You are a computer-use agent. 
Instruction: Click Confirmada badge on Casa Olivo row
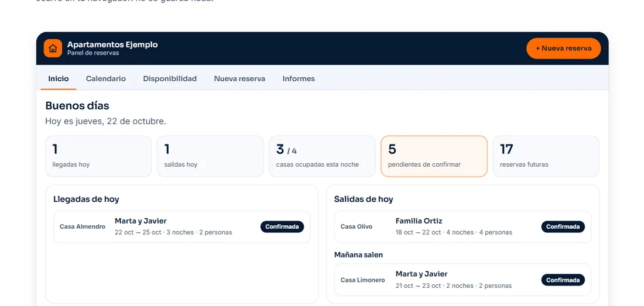(x=563, y=227)
